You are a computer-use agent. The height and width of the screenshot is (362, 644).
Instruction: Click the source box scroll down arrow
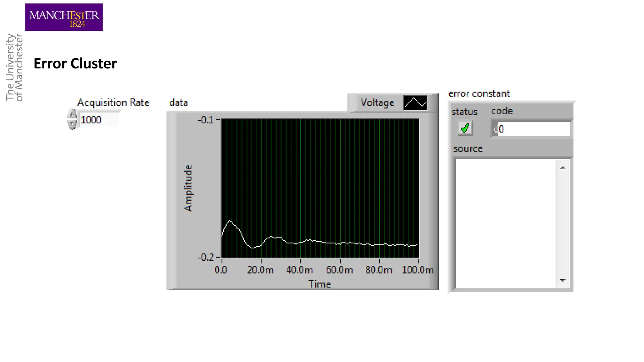tap(563, 280)
